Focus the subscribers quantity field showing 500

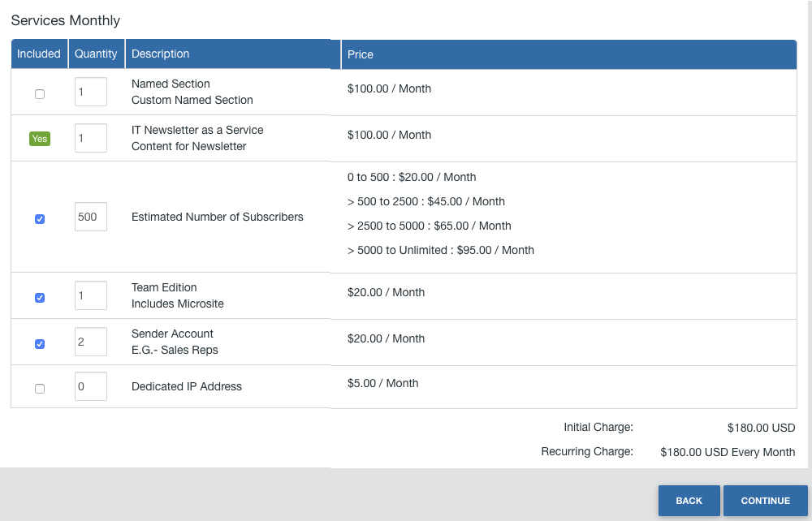coord(90,217)
